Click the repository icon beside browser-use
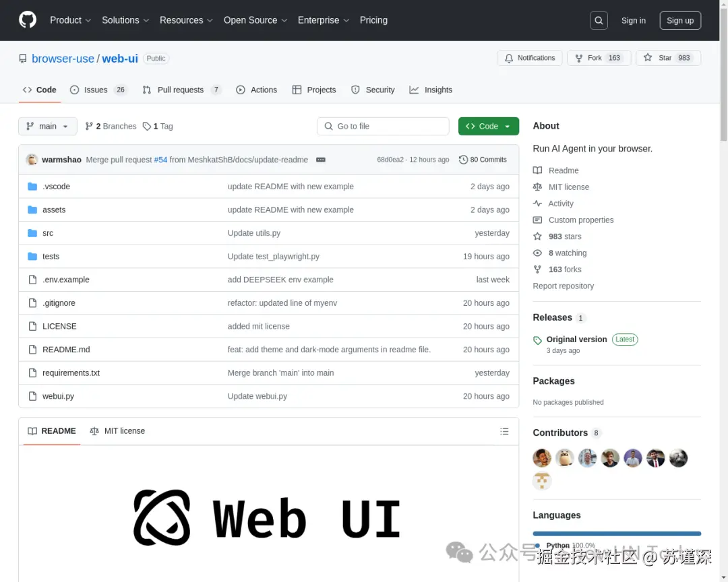The image size is (728, 582). pos(23,59)
